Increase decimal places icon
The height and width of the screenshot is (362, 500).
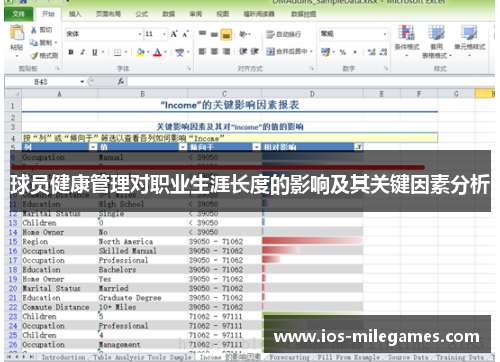[372, 52]
